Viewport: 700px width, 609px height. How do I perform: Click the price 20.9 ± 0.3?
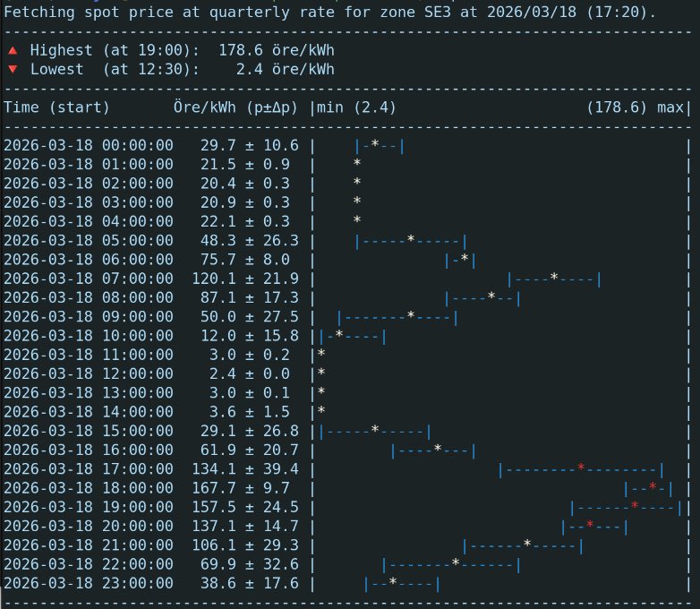[245, 202]
